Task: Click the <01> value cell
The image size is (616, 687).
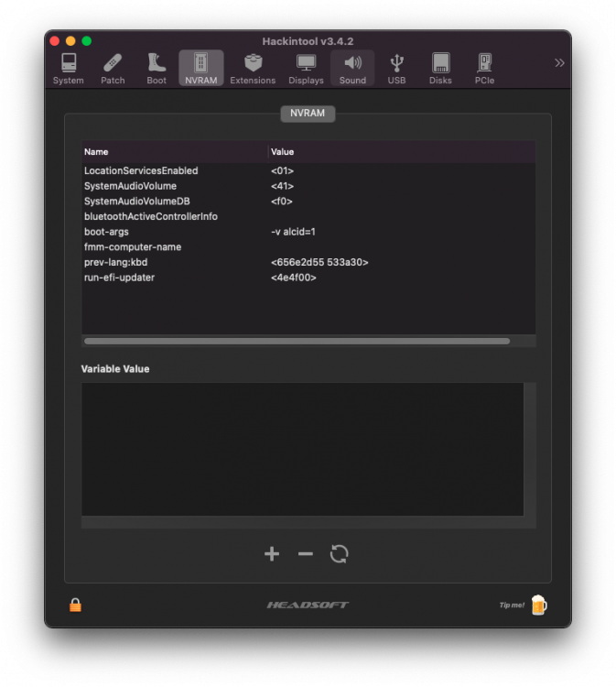Action: pyautogui.click(x=282, y=170)
